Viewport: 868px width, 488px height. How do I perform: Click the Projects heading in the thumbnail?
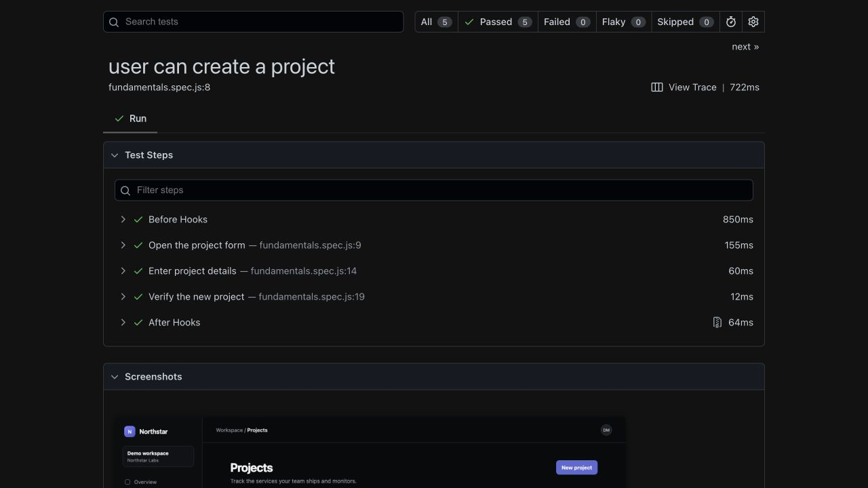click(x=252, y=468)
